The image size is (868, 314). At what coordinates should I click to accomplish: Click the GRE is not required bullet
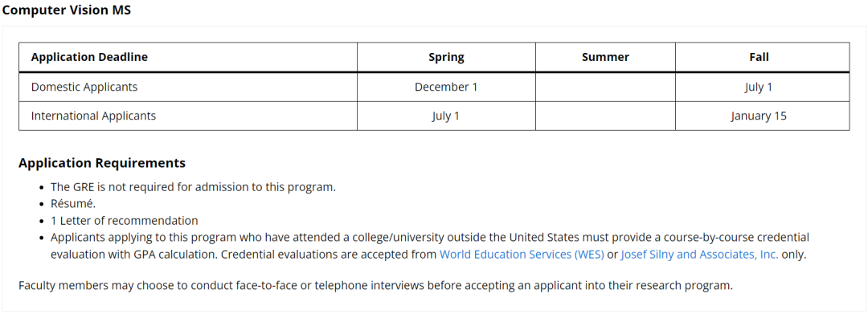click(193, 187)
